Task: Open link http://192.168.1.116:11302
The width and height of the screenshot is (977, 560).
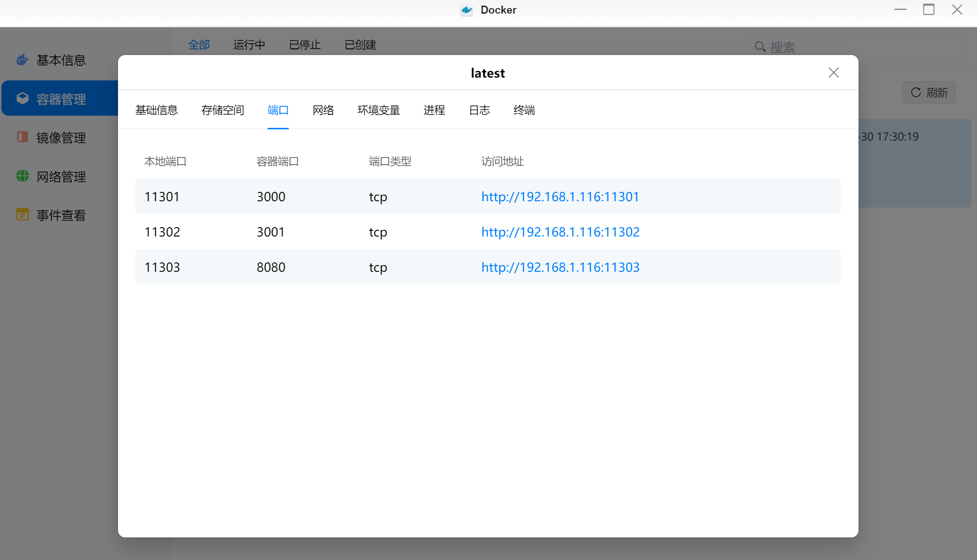Action: pos(560,232)
